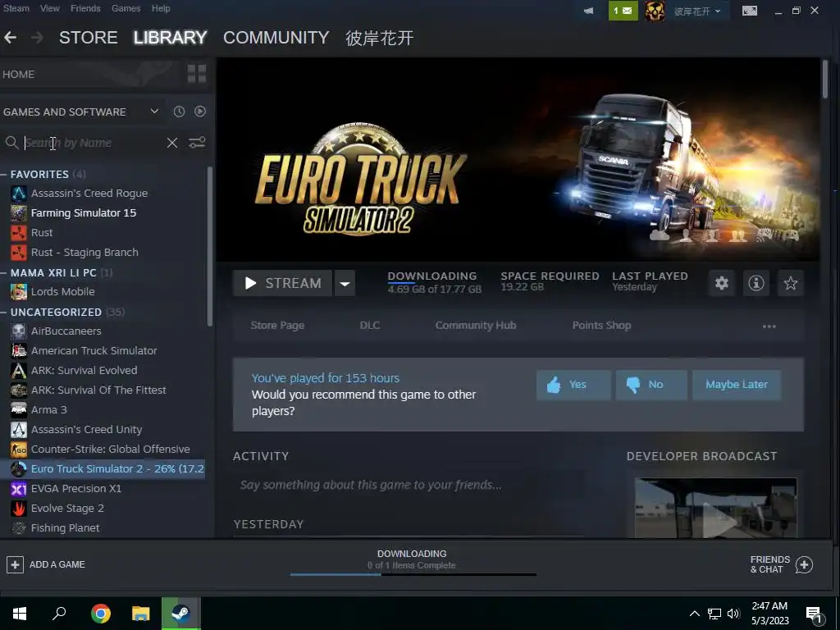Open File Explorer from the taskbar
The width and height of the screenshot is (840, 630).
coord(141,614)
